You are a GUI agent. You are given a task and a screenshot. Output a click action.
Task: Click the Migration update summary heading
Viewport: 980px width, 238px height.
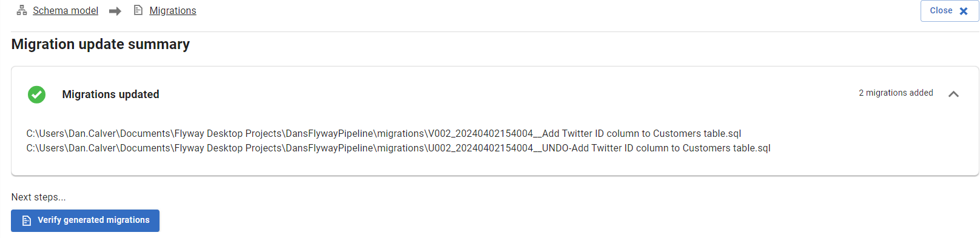click(101, 44)
